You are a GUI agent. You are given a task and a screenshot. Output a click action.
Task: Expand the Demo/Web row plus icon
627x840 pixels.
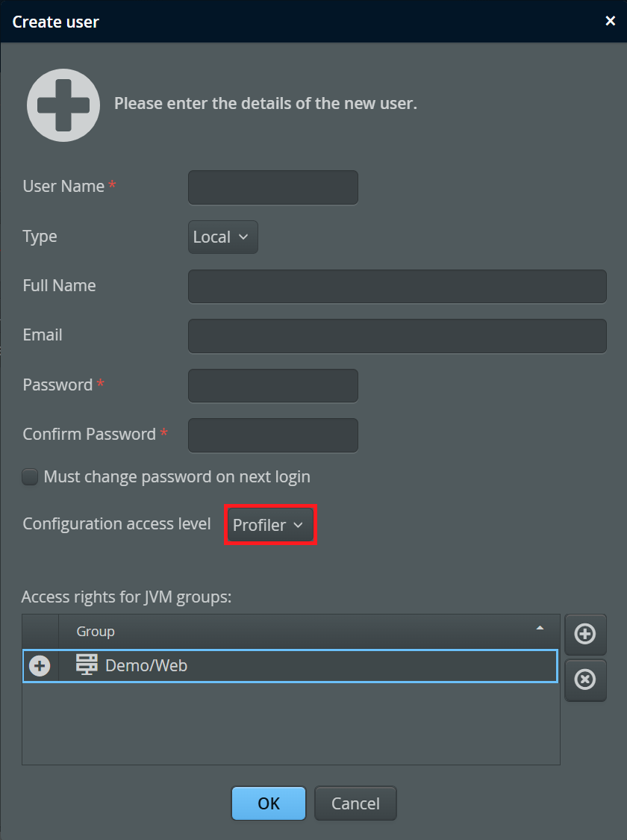coord(40,666)
